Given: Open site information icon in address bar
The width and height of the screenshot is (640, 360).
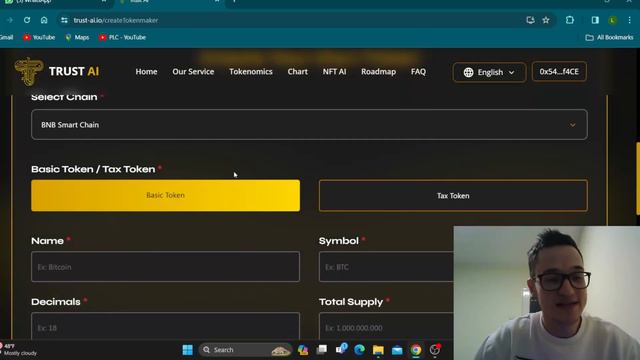Looking at the screenshot, I should tap(64, 20).
